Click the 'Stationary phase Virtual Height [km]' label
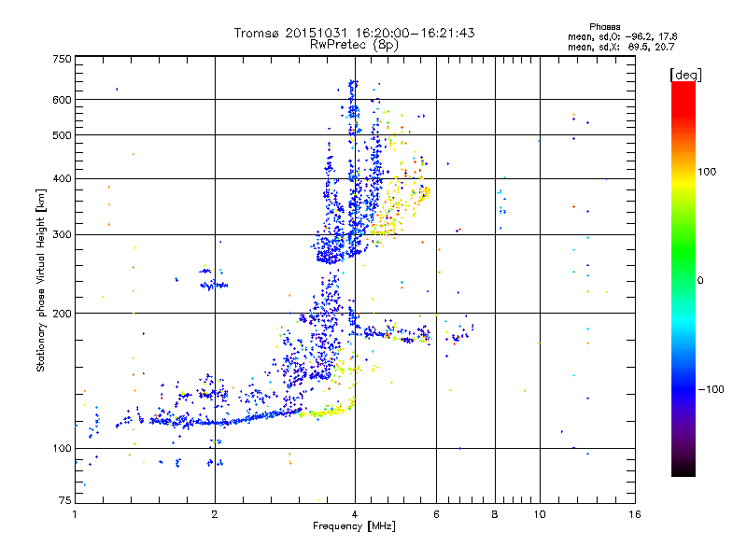747x560 pixels. [40, 280]
